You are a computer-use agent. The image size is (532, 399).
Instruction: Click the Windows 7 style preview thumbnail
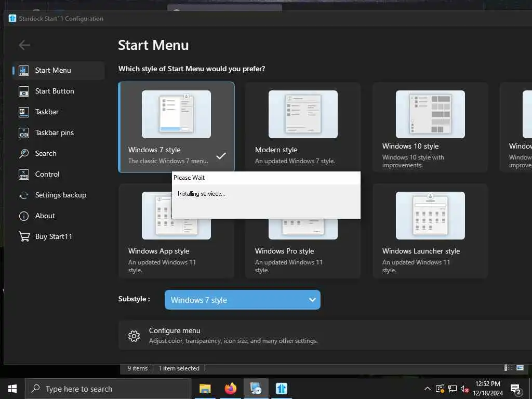176,114
